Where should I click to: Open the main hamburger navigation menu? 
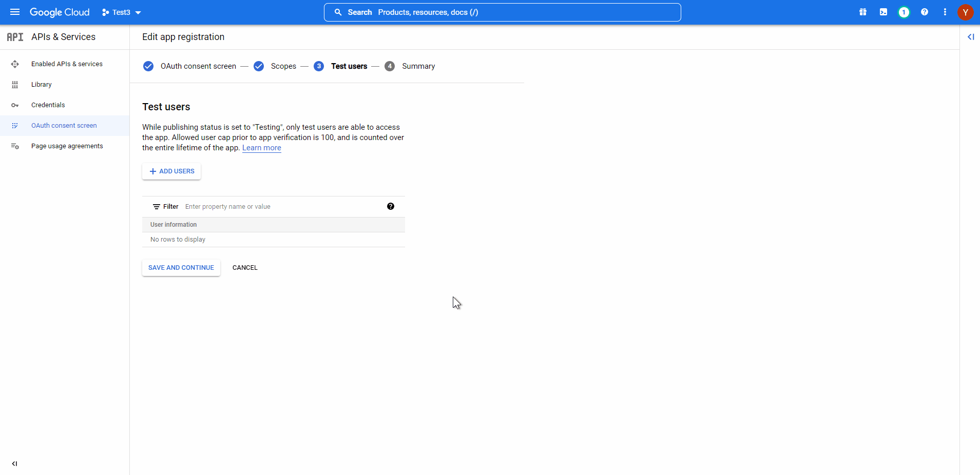(x=15, y=12)
